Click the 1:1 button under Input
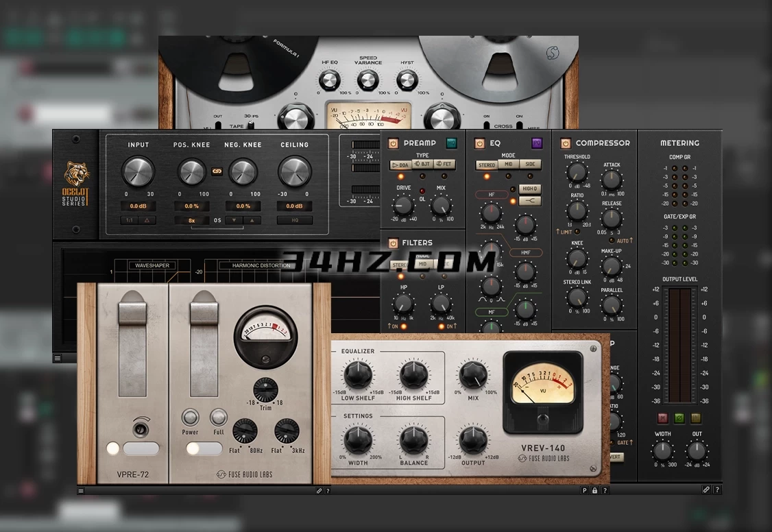 (129, 221)
